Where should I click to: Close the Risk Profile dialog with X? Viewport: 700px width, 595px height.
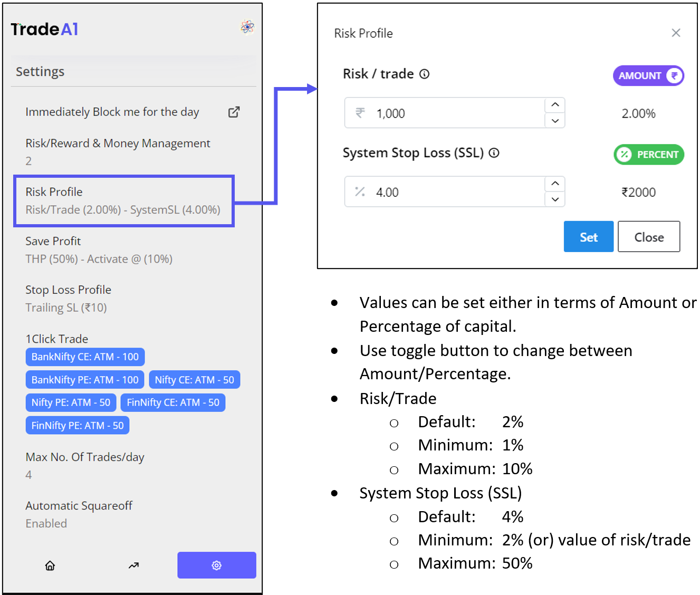coord(676,33)
